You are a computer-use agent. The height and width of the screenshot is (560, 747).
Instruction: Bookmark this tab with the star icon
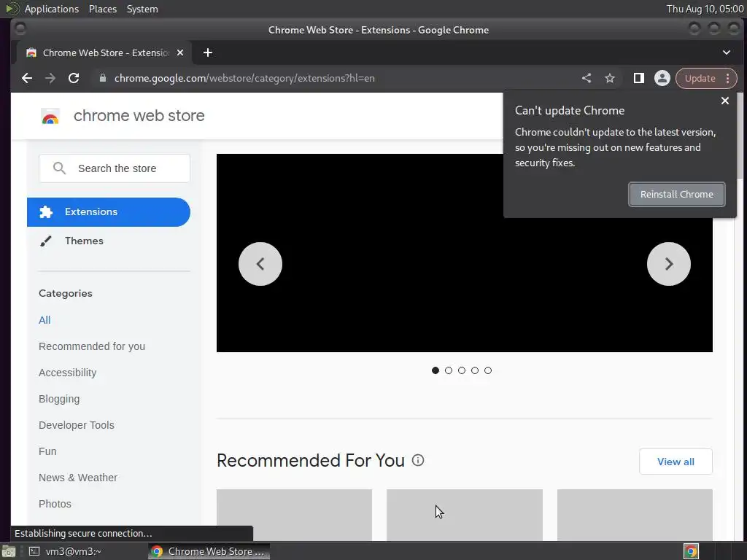coord(610,78)
